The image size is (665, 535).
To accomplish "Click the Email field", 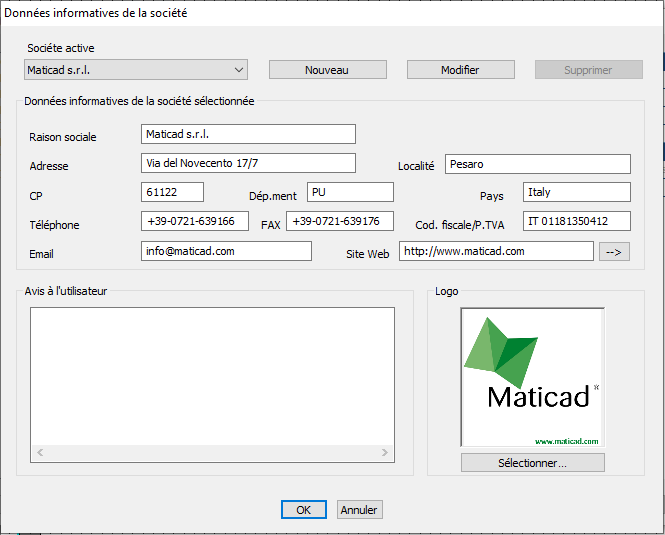I will 226,251.
